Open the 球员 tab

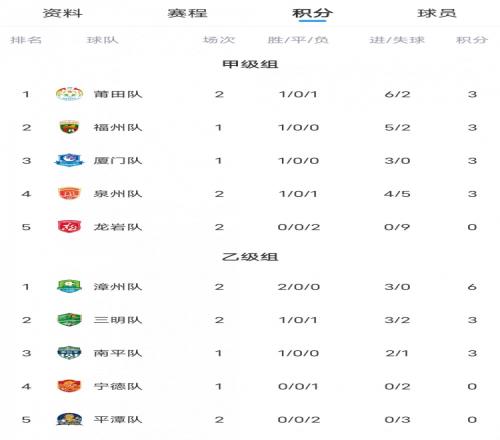click(x=437, y=13)
